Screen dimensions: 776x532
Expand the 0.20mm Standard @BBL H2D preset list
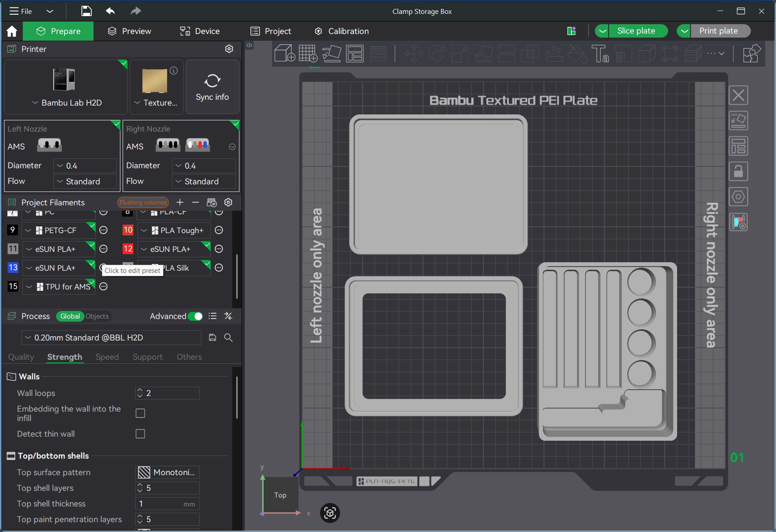click(111, 337)
